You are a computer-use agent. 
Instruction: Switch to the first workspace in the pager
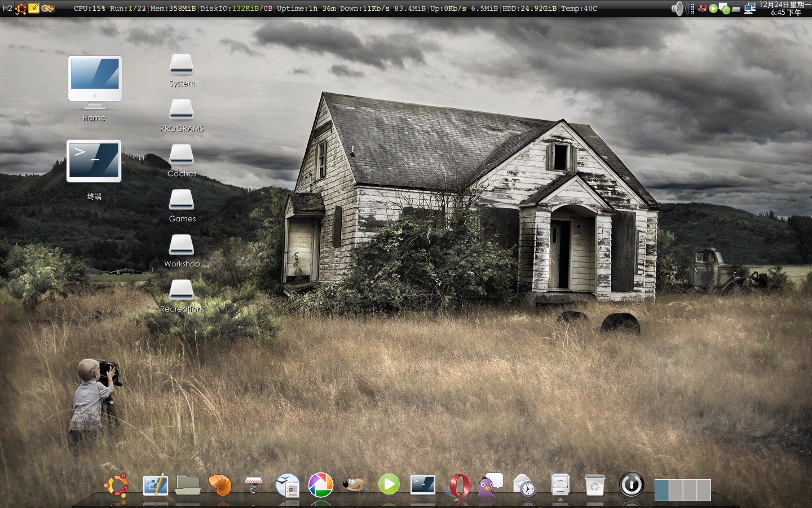661,490
